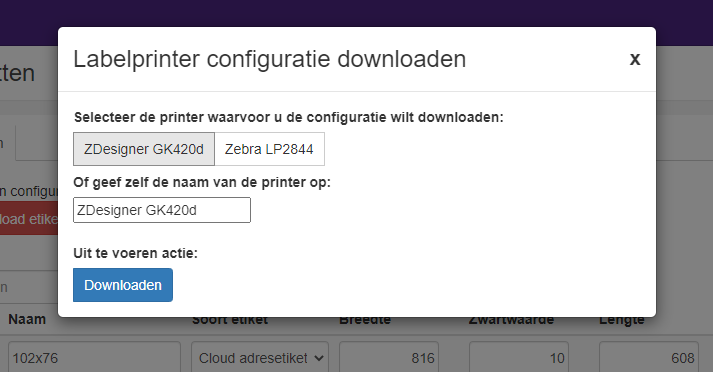Click the blue Downloaden button
Viewport: 713px width, 372px height.
(123, 285)
